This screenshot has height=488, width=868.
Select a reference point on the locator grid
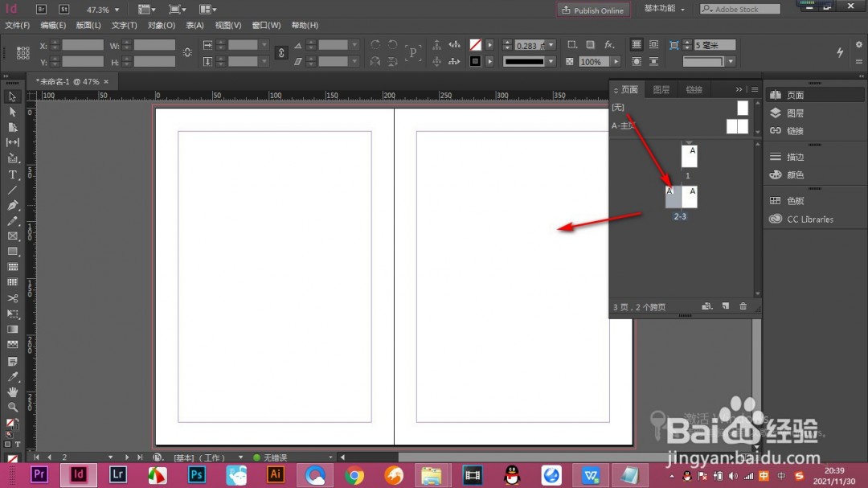(x=23, y=53)
